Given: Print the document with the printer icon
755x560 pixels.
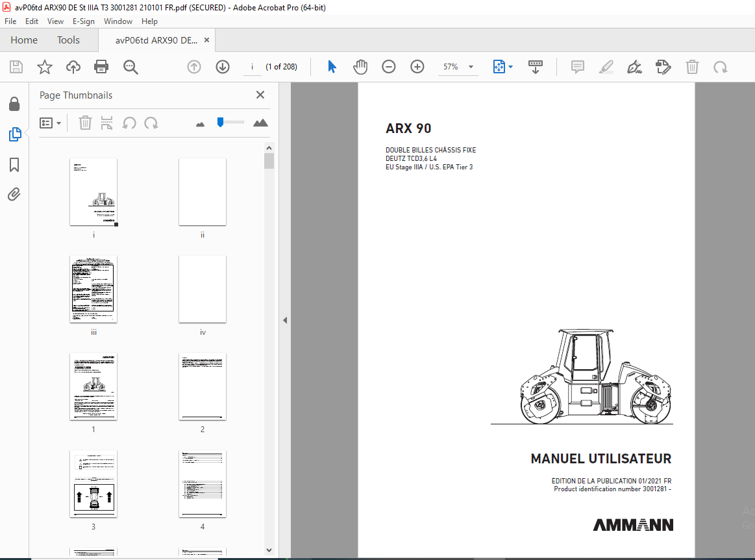Looking at the screenshot, I should click(101, 67).
